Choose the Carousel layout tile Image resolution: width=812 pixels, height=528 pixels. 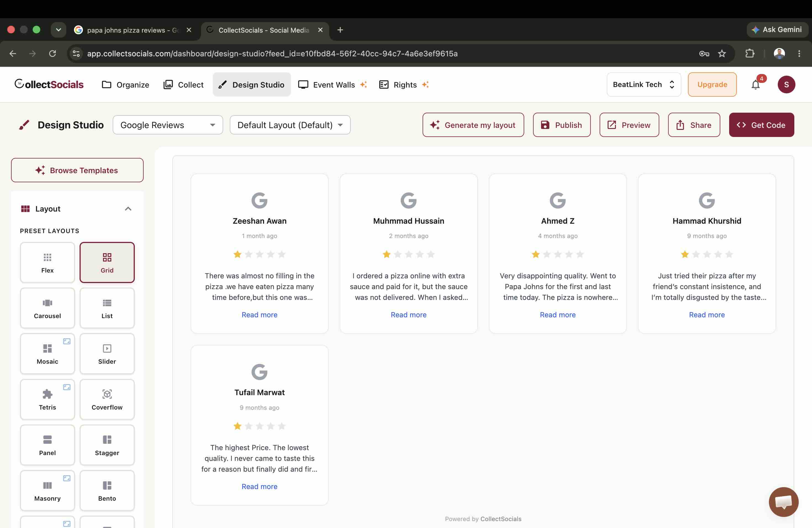point(48,308)
